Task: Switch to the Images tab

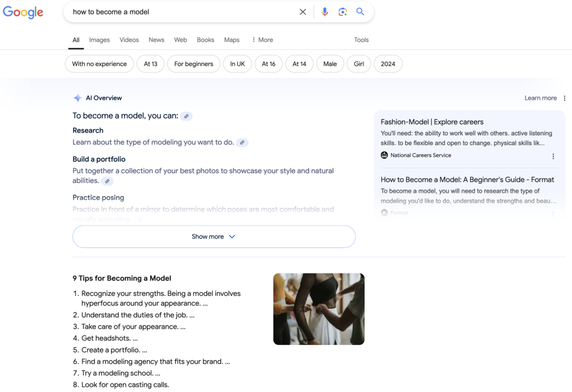Action: tap(99, 40)
